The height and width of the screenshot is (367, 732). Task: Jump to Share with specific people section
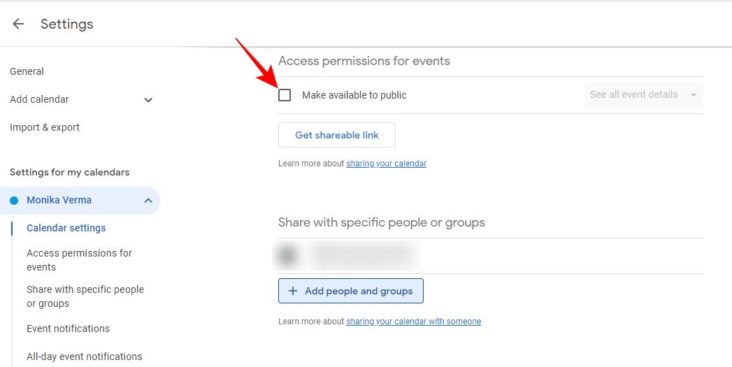pos(85,296)
